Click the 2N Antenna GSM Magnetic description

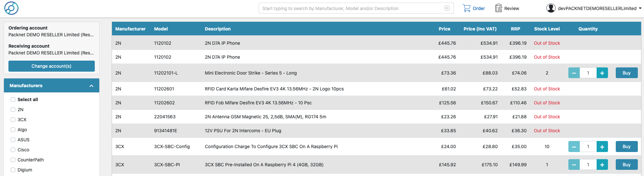pos(266,117)
